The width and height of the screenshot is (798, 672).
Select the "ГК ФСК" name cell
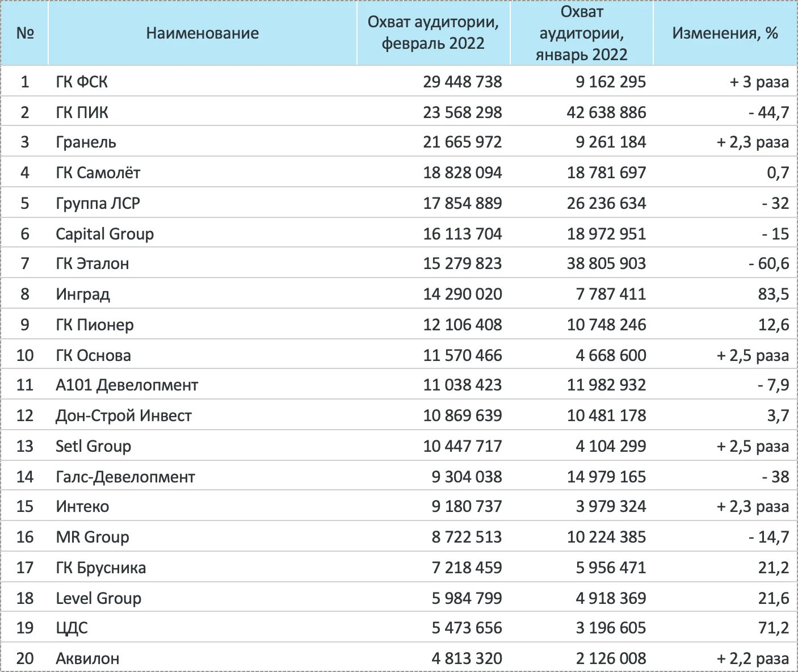point(82,82)
